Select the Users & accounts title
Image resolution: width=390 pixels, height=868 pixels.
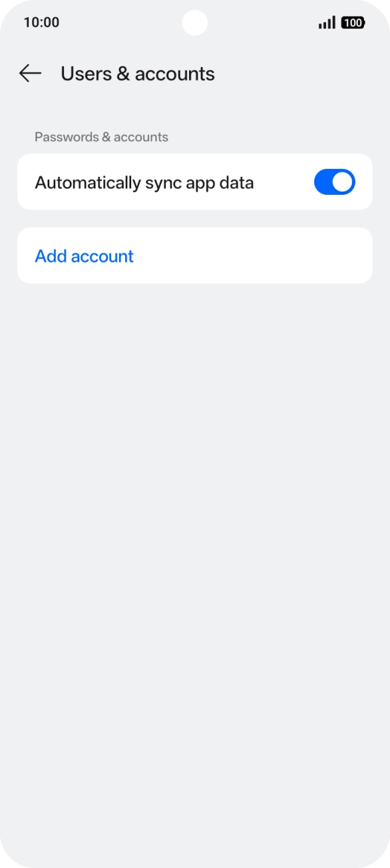click(x=137, y=74)
